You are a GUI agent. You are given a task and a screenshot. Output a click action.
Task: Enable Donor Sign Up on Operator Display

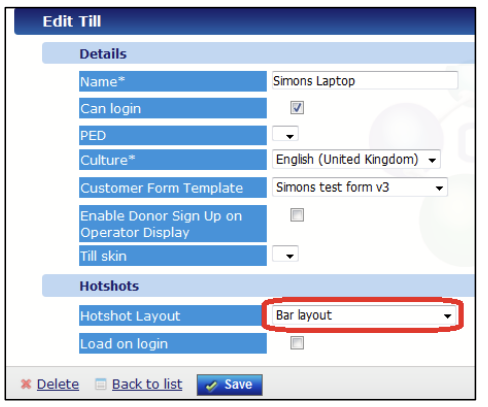click(x=297, y=215)
